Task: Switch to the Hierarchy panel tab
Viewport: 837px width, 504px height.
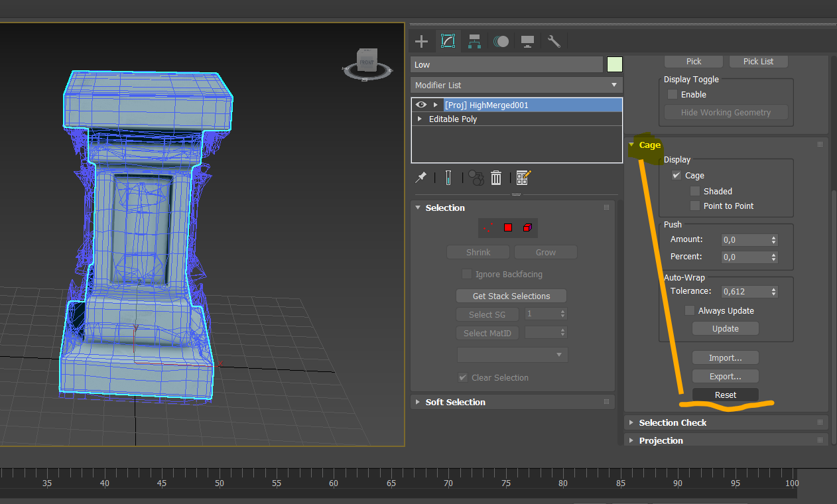Action: [x=474, y=41]
